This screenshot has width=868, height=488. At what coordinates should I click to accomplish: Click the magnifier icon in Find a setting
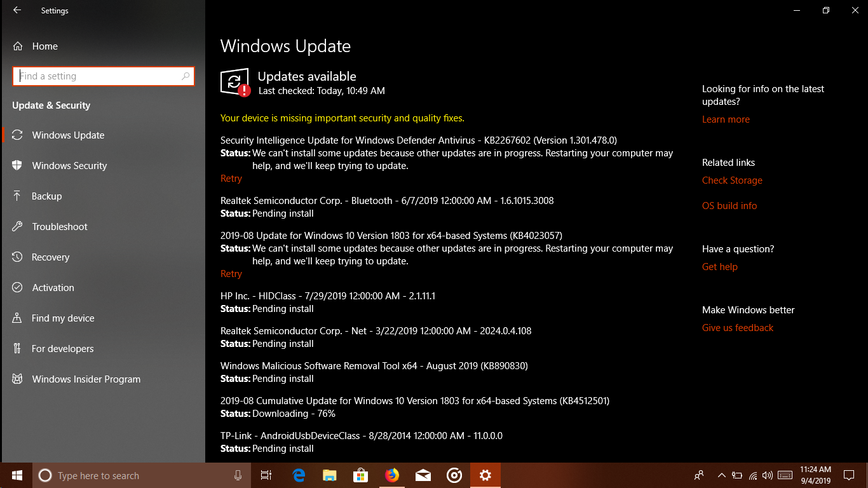(186, 76)
